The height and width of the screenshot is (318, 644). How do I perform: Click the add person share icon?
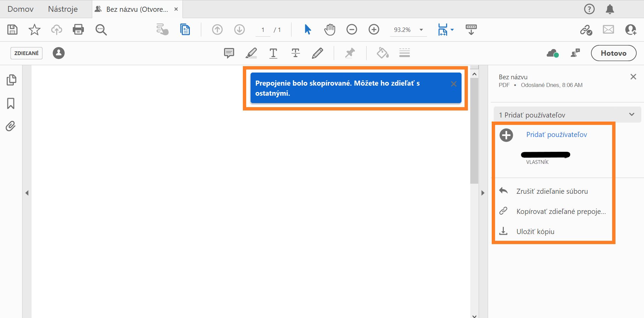[631, 30]
